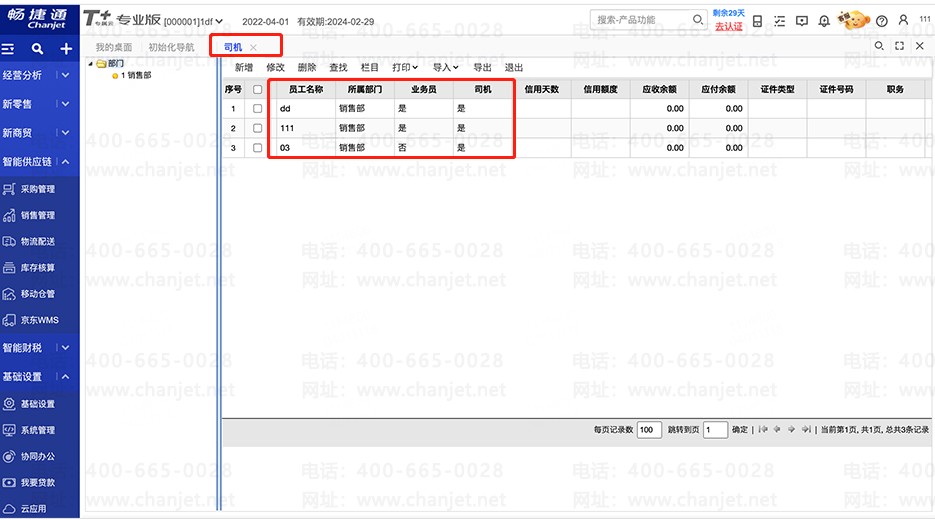Open 采购管理 purchase management module

click(29, 189)
